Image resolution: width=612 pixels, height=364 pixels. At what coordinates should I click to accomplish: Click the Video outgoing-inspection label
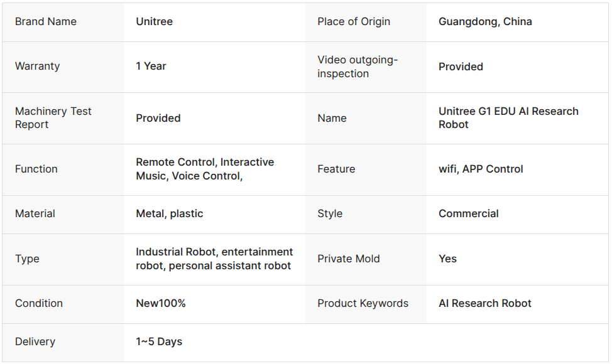click(x=357, y=67)
